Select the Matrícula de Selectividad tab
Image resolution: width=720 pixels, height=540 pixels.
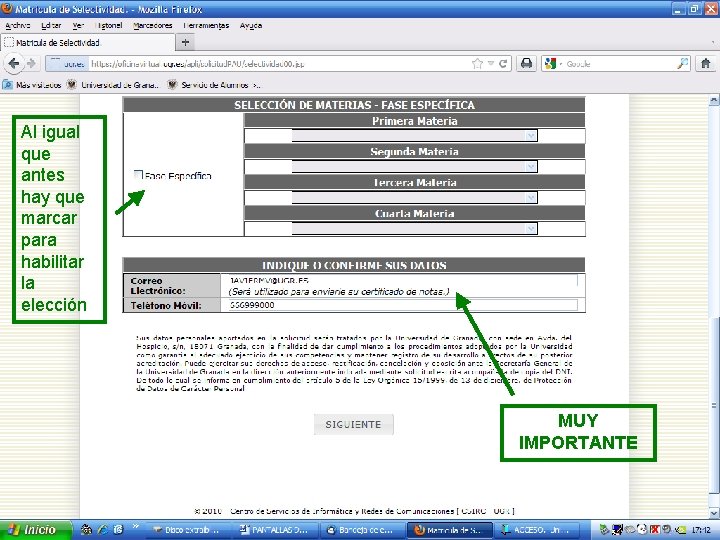pos(87,43)
